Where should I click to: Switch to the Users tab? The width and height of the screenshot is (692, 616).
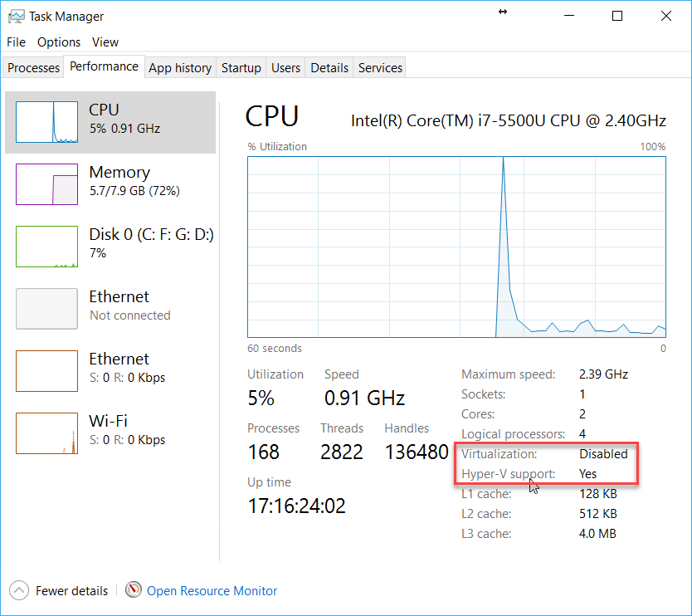(285, 67)
